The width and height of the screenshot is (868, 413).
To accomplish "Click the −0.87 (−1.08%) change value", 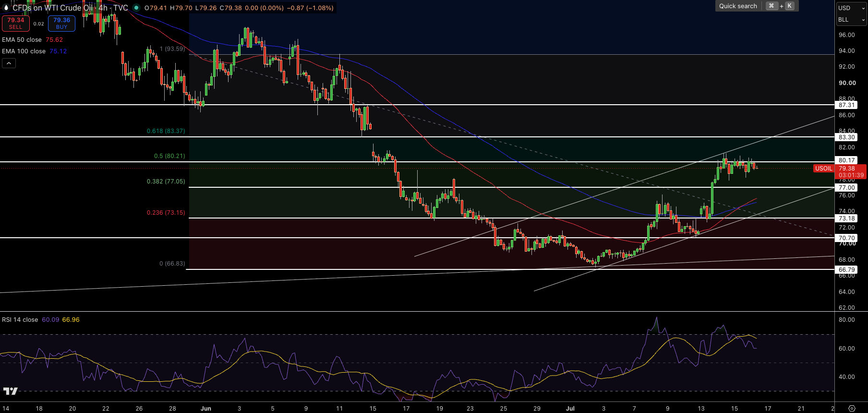I will 310,8.
